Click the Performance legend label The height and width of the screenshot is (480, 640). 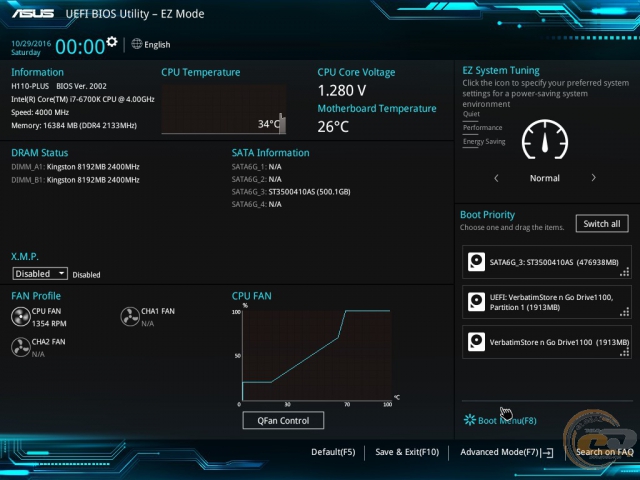(x=482, y=128)
